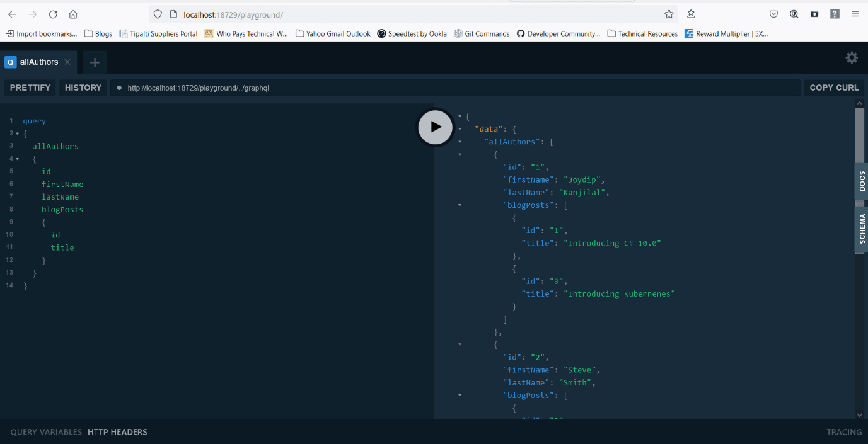Click "Introducing Kubernenes" value in response
The height and width of the screenshot is (444, 868).
[619, 294]
